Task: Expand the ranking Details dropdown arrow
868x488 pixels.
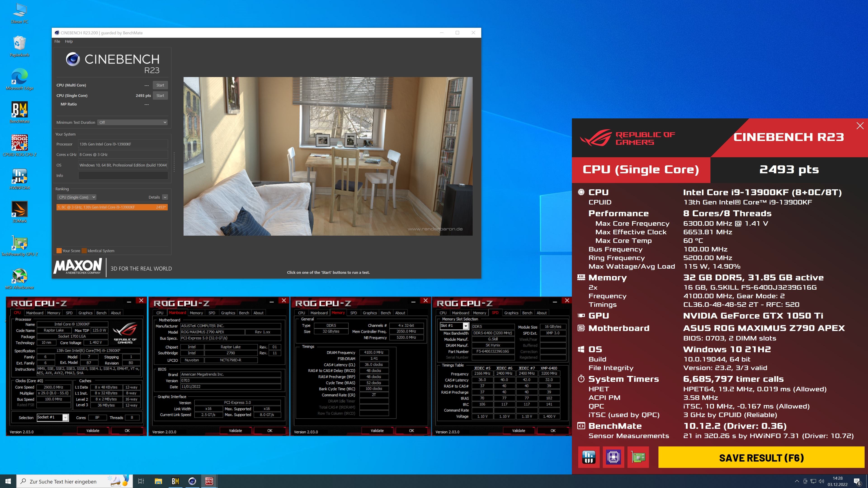Action: (165, 197)
